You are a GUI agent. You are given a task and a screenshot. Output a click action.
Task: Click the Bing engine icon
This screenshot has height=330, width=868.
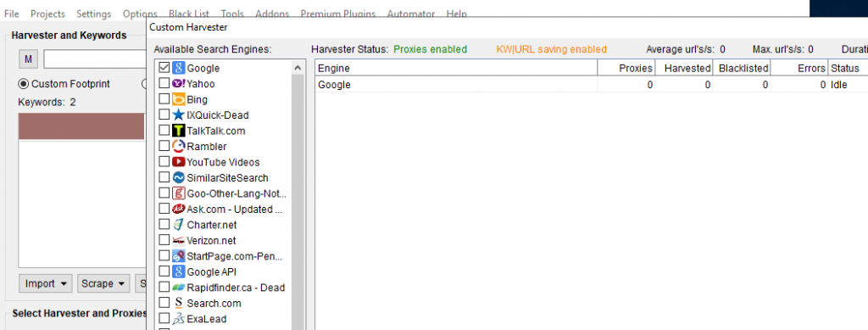178,99
